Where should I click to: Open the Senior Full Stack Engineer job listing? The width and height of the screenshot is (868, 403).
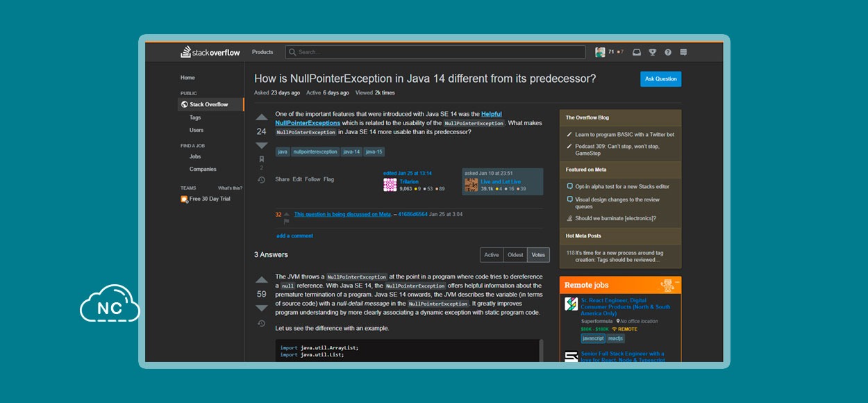(x=623, y=356)
